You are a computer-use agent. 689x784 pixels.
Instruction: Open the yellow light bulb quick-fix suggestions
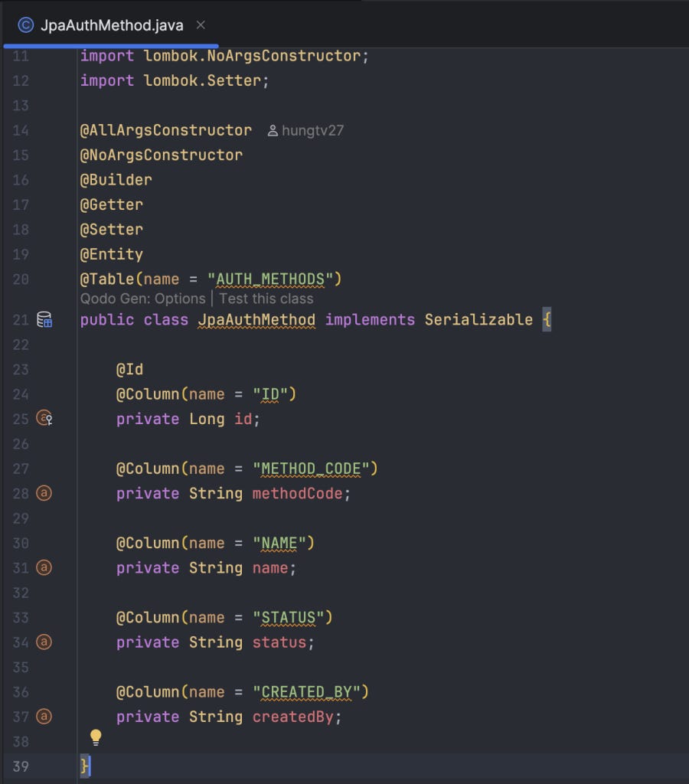click(96, 737)
